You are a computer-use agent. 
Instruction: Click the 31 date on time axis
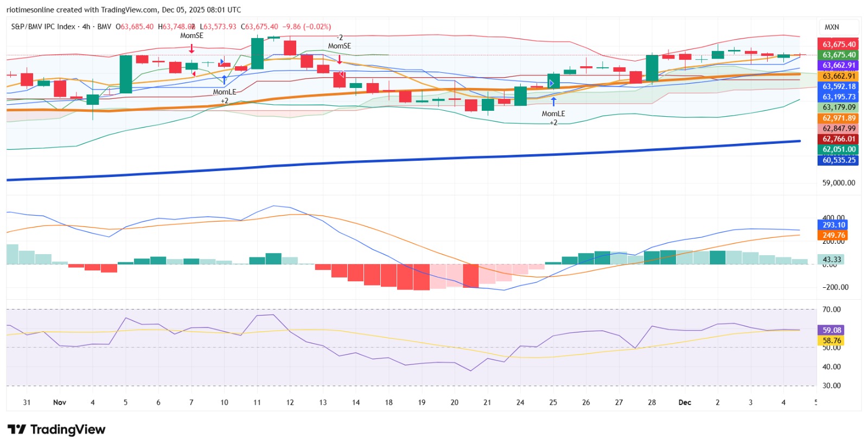click(x=27, y=402)
